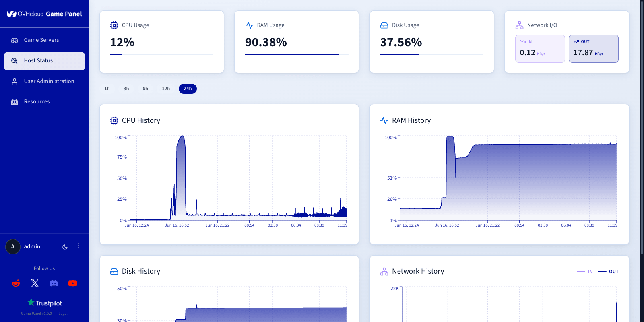Toggle the OUT series in network legend
Viewport: 644px width, 322px height.
pyautogui.click(x=608, y=272)
